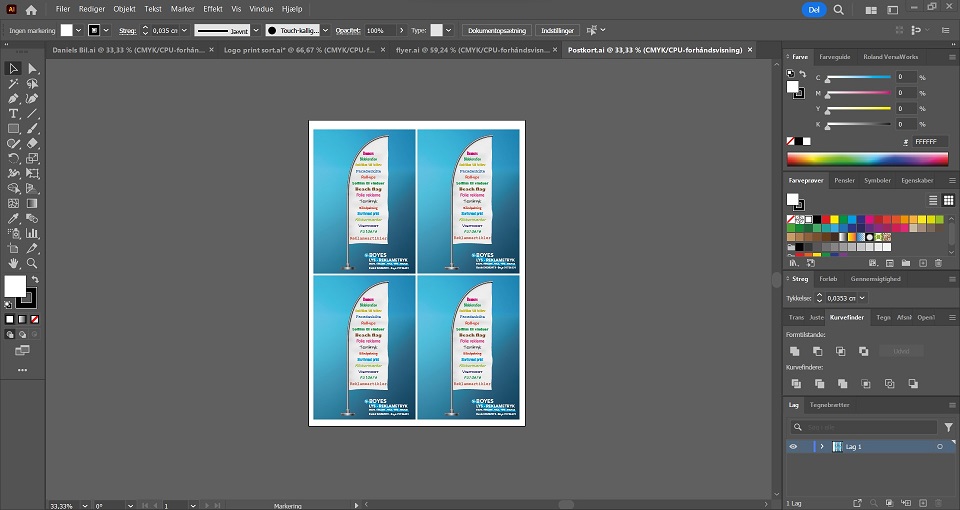The width and height of the screenshot is (960, 510).
Task: Select the Pen tool
Action: (x=13, y=99)
